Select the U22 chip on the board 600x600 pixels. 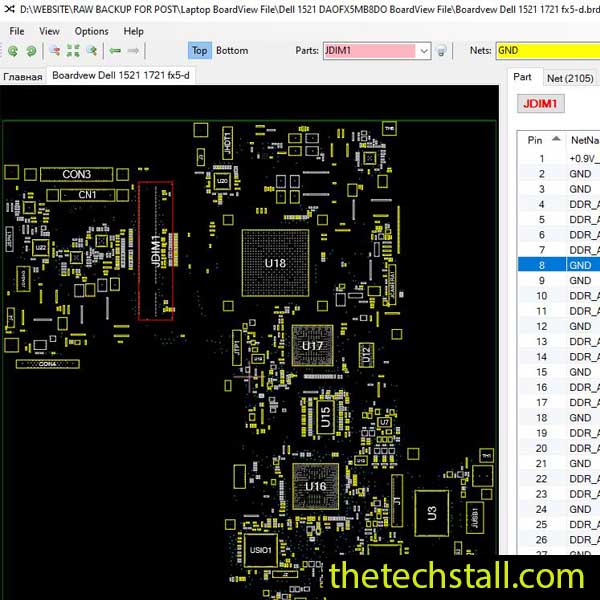point(41,248)
